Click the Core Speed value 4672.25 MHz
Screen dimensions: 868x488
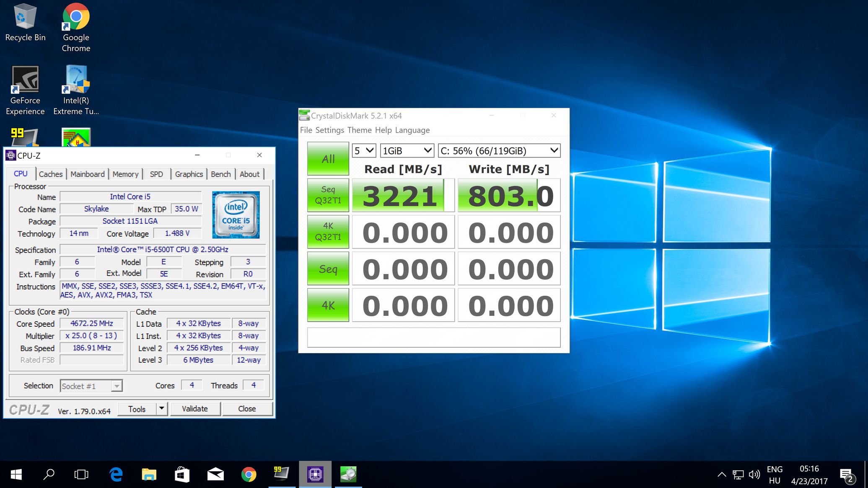(92, 323)
